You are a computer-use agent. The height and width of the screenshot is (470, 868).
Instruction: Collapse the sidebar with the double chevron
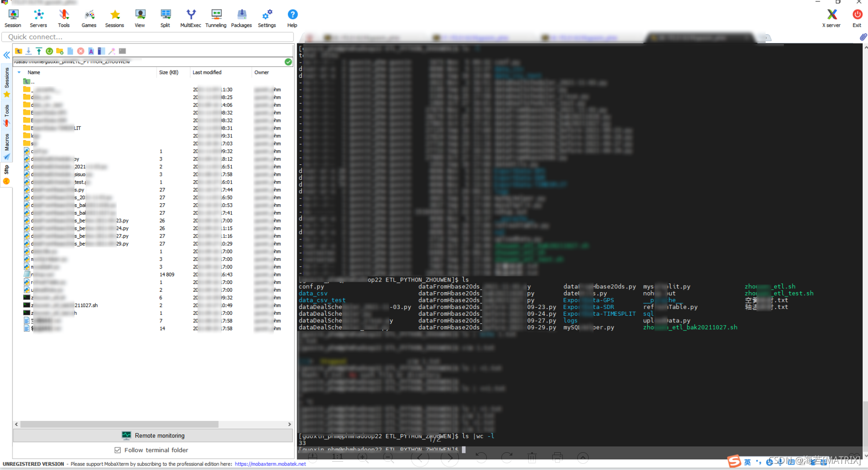[7, 55]
